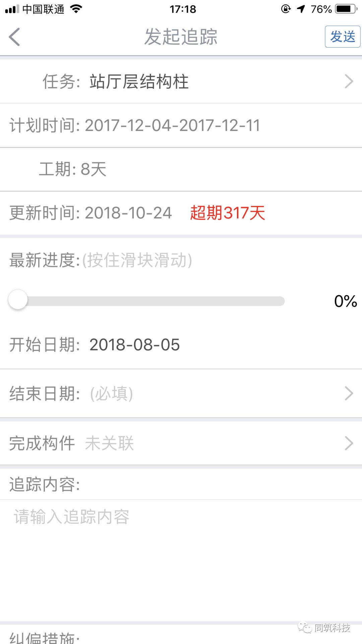Tap the 计划时间 date range row
The width and height of the screenshot is (362, 644).
click(181, 125)
